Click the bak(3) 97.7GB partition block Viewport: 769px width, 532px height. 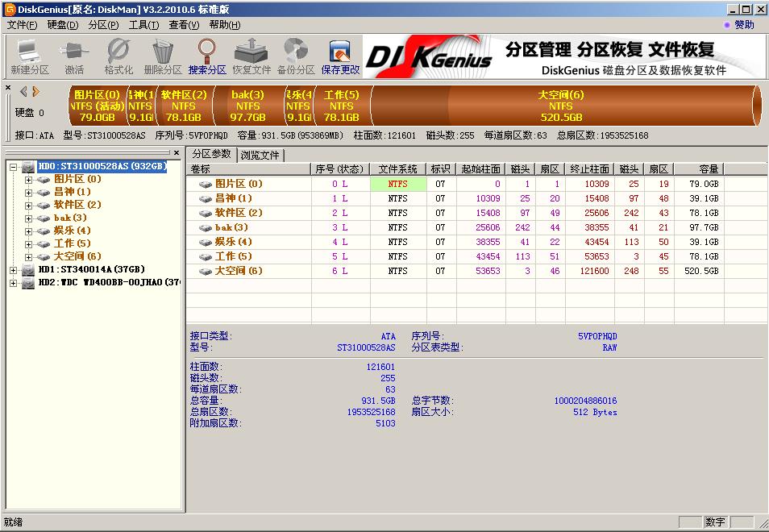pos(247,106)
